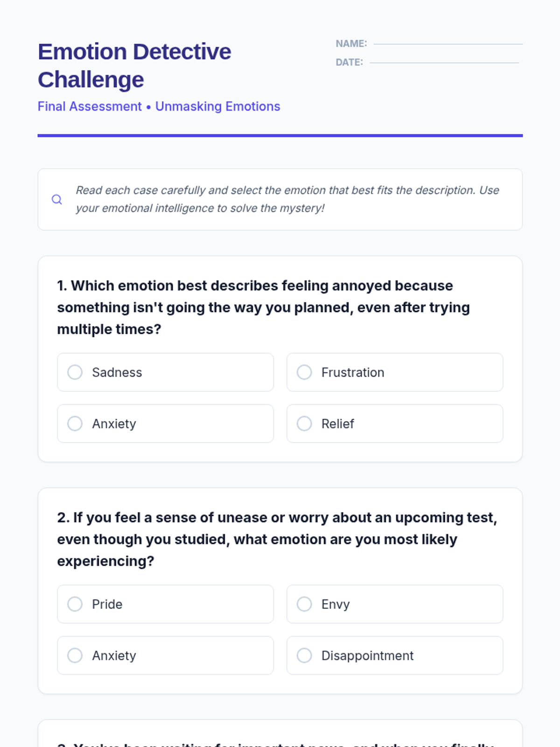560x747 pixels.
Task: Click the DATE input line
Action: click(444, 63)
